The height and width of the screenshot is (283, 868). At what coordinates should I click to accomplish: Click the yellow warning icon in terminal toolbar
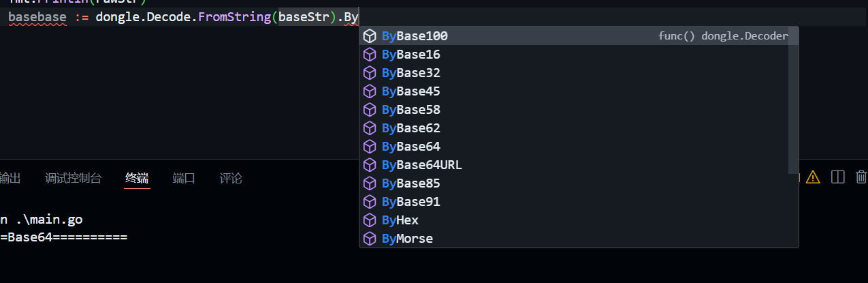point(813,177)
